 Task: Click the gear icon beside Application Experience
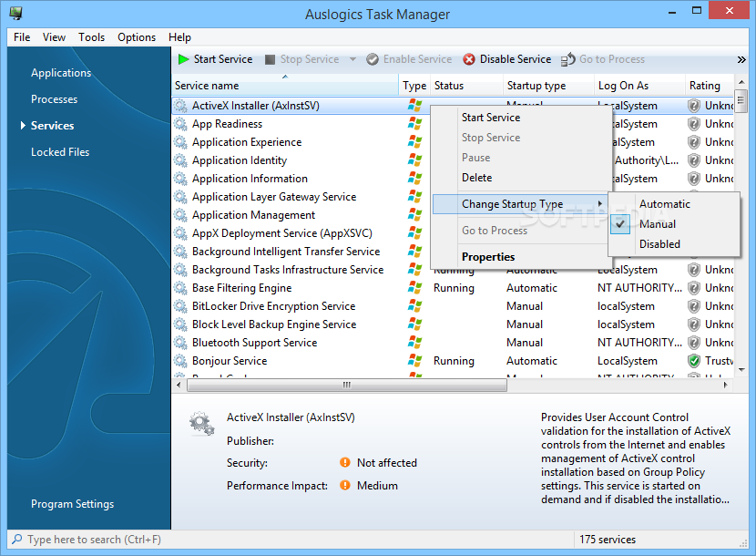pos(181,142)
